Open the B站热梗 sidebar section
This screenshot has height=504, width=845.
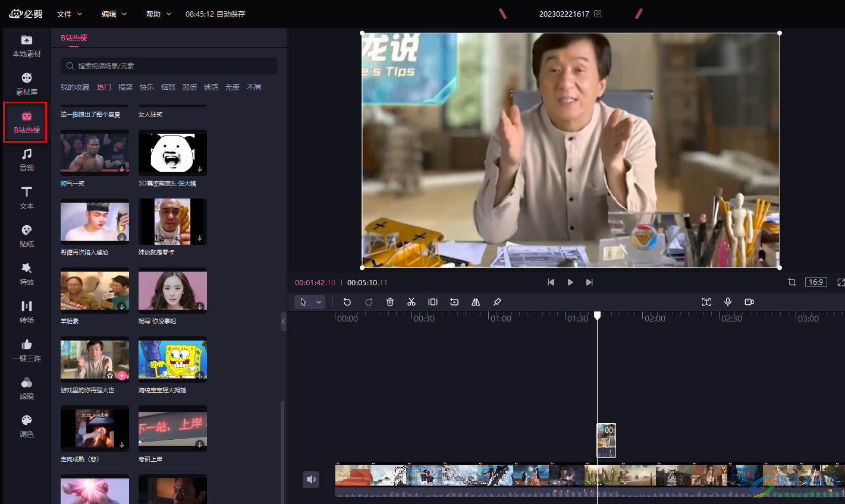(27, 122)
